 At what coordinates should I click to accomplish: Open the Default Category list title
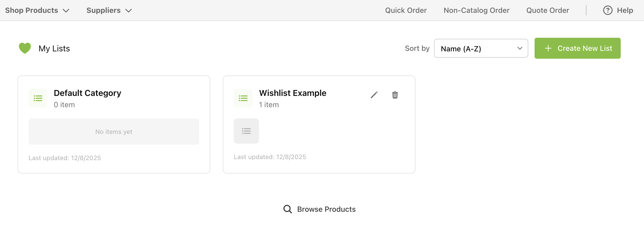87,93
